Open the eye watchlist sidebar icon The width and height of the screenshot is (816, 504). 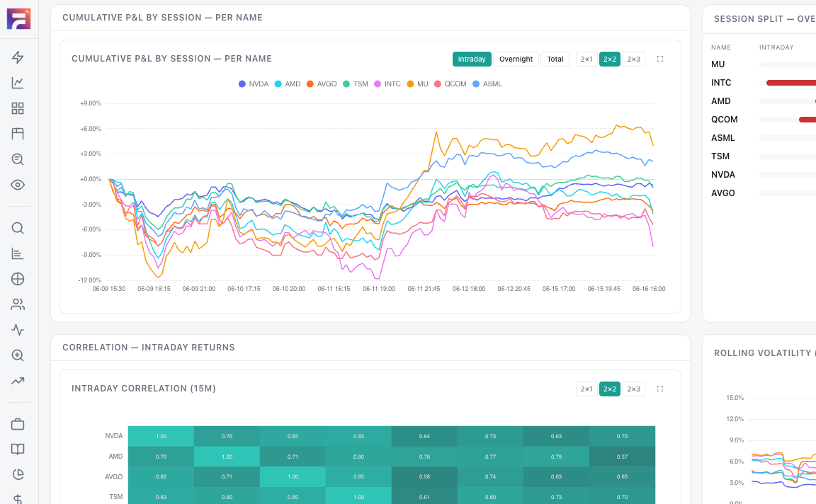[x=18, y=185]
